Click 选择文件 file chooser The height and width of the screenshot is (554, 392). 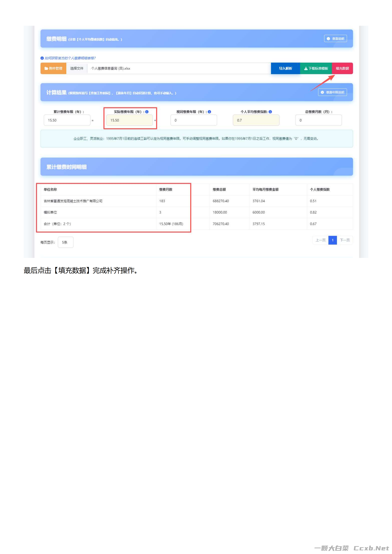click(77, 69)
